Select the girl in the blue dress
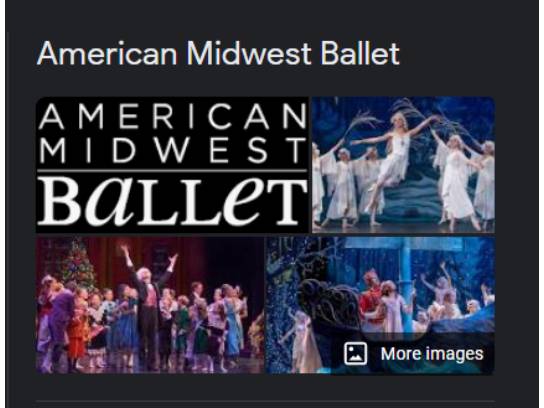This screenshot has width=544, height=408. click(231, 319)
